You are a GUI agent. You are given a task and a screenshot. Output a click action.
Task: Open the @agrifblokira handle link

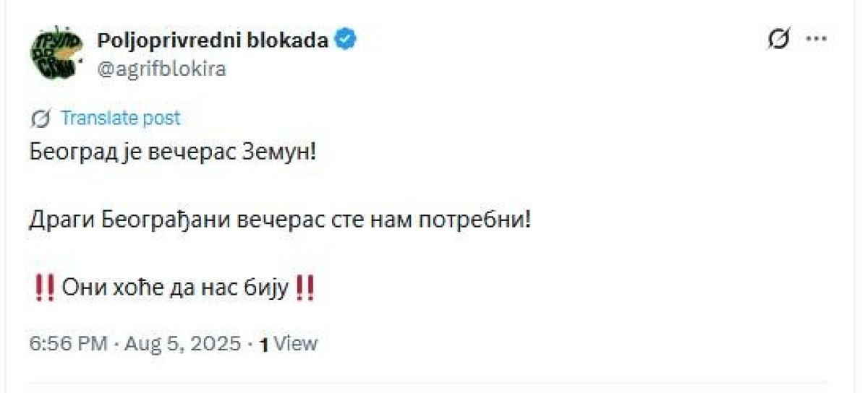(x=162, y=69)
